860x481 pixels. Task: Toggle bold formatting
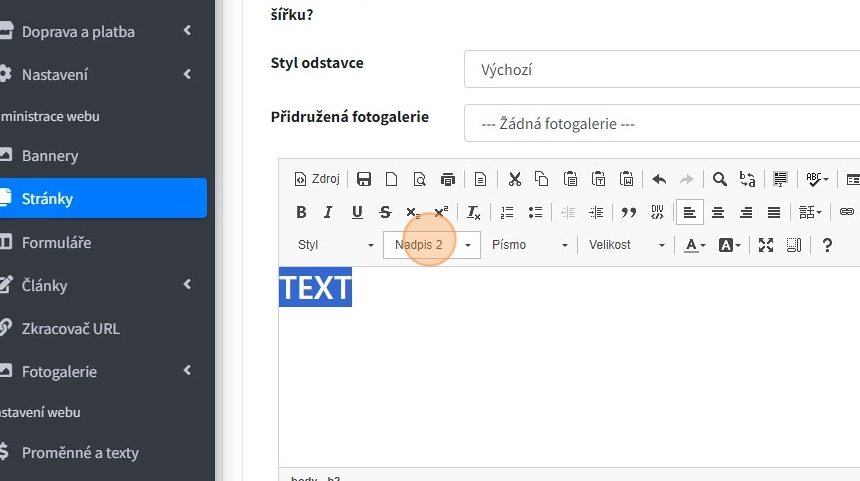[x=301, y=212]
